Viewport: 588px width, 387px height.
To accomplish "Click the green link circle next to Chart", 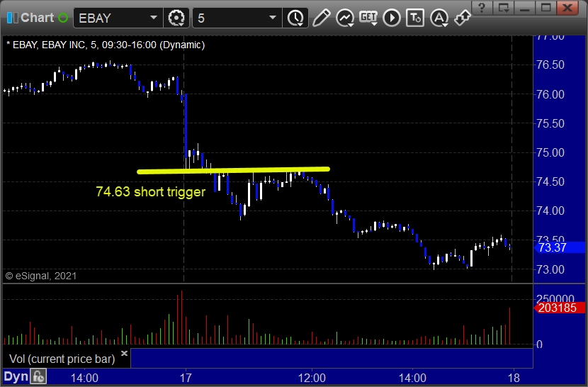I will tap(63, 18).
